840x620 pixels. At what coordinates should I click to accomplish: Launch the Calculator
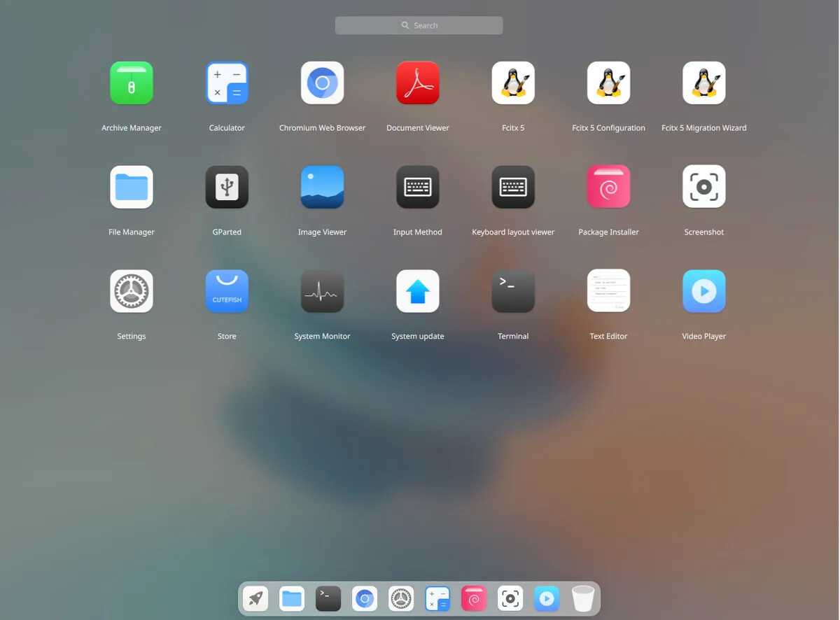227,83
